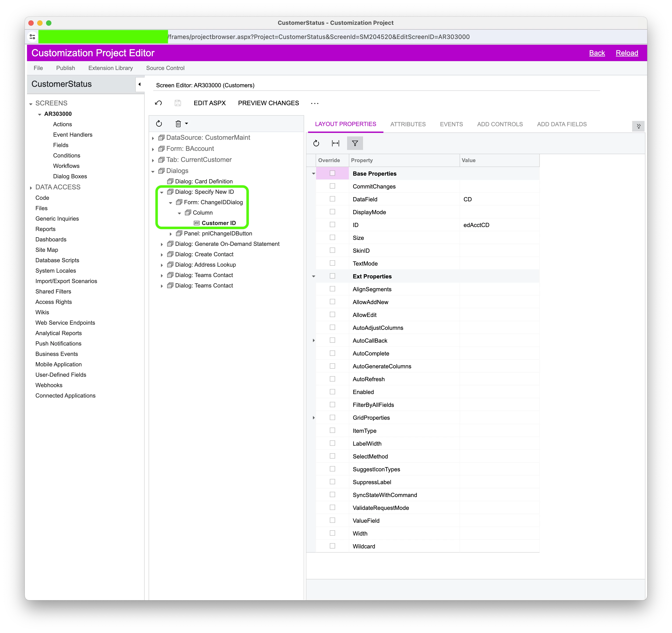Refresh the layout properties grid
The width and height of the screenshot is (672, 633).
click(x=316, y=143)
